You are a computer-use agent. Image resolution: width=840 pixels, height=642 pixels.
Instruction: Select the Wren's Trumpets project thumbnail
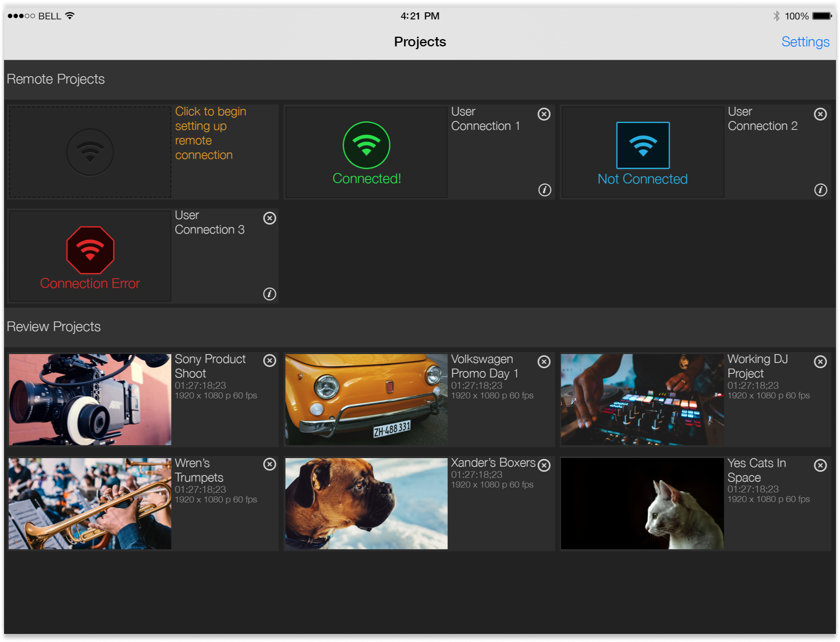coord(90,503)
